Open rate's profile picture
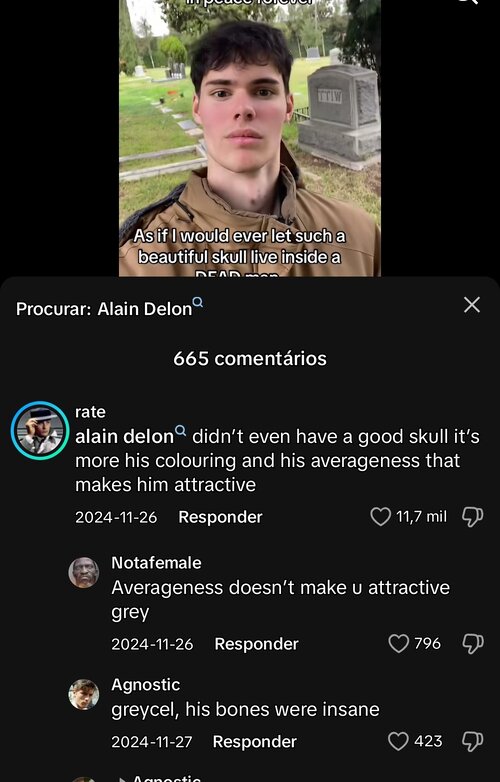Image resolution: width=500 pixels, height=782 pixels. click(40, 430)
